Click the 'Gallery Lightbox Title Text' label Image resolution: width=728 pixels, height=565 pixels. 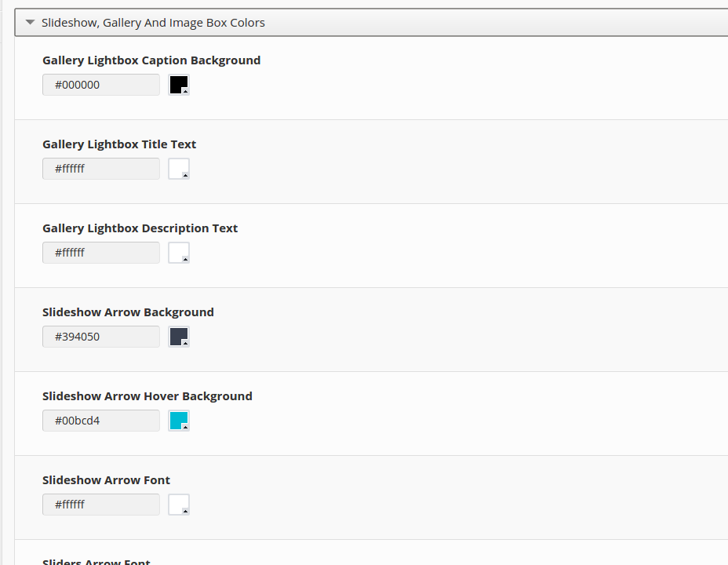(119, 144)
